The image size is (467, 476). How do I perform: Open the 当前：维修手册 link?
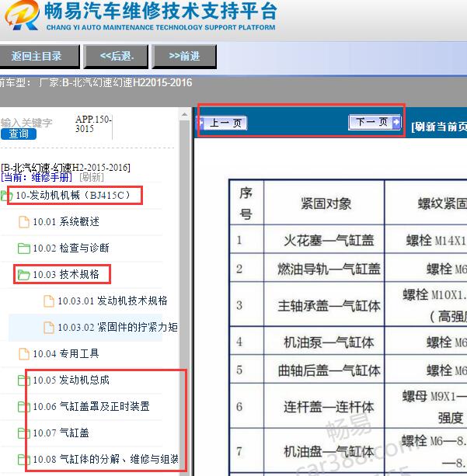coord(37,177)
